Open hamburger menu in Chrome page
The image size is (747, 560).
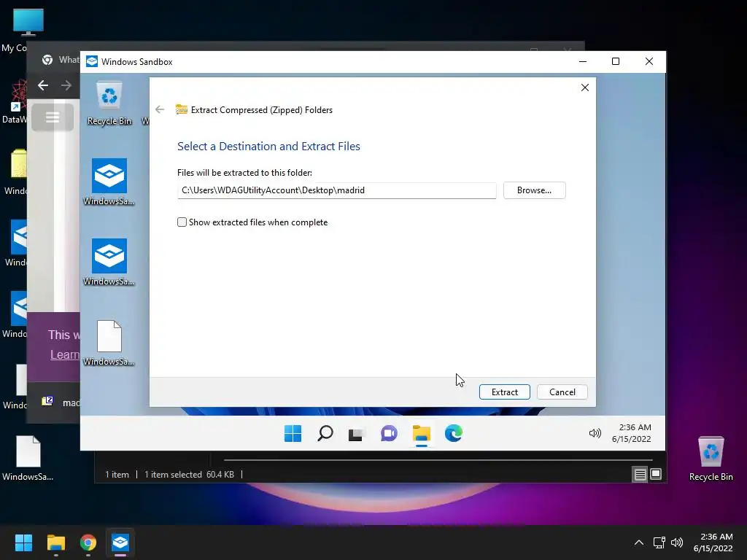pos(53,117)
